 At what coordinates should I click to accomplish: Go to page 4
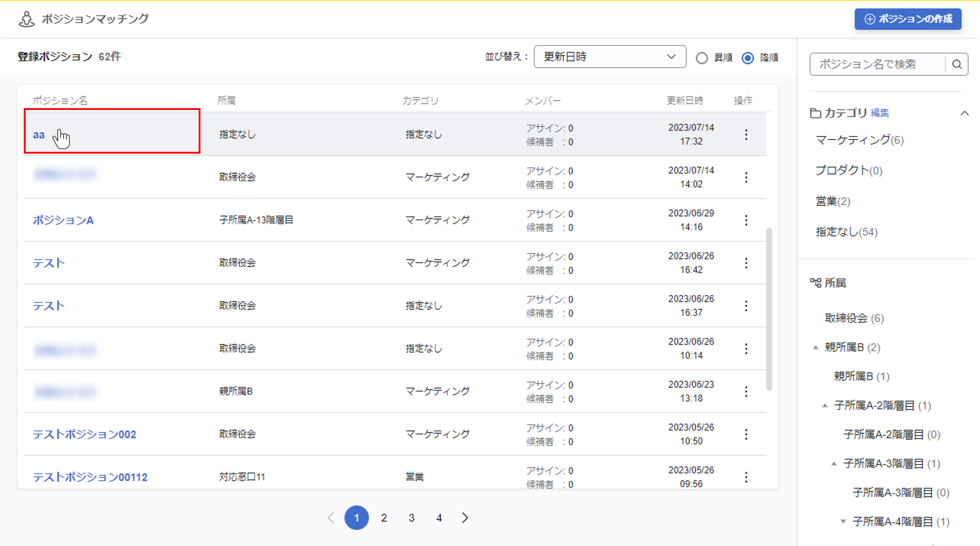tap(439, 518)
